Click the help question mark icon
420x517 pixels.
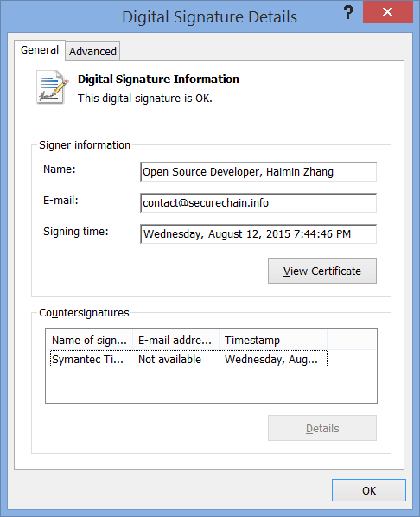tap(347, 12)
